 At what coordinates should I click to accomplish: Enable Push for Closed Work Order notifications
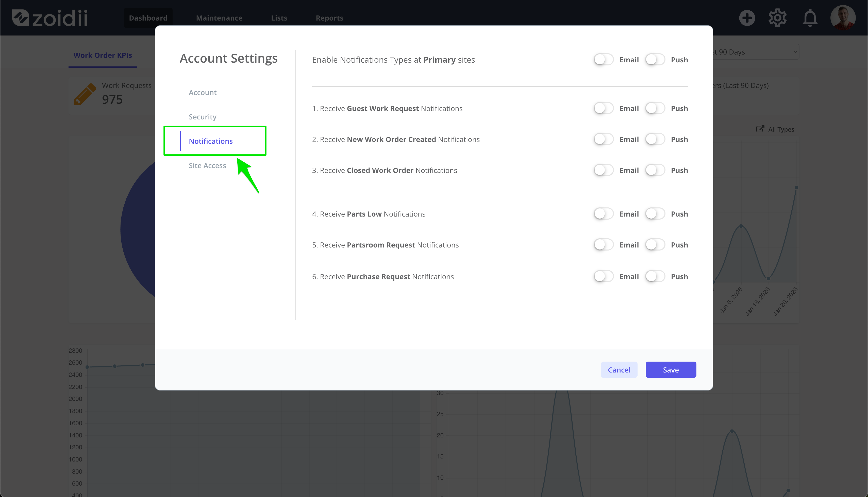[655, 170]
